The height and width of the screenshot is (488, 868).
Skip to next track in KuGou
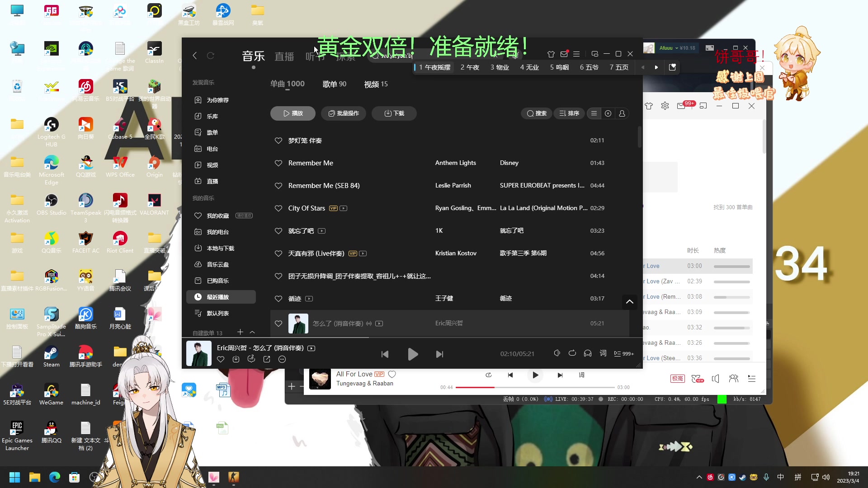click(439, 354)
